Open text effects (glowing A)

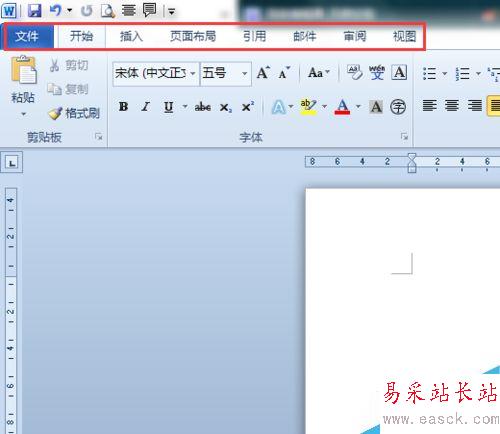(x=279, y=107)
